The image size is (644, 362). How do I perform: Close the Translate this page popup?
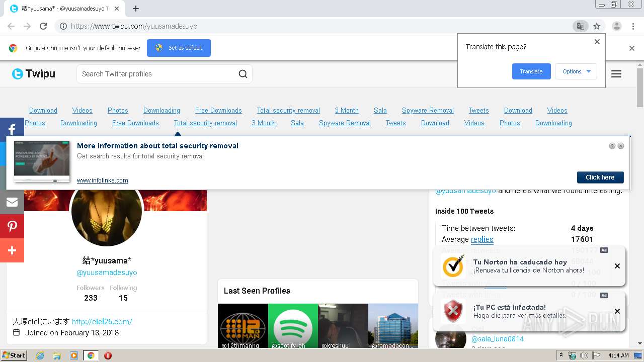tap(597, 42)
